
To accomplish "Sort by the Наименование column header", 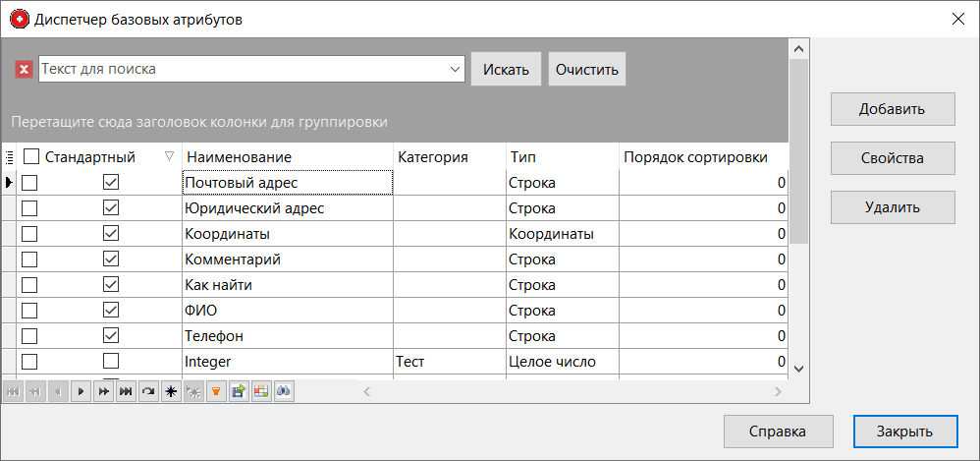I will click(287, 157).
